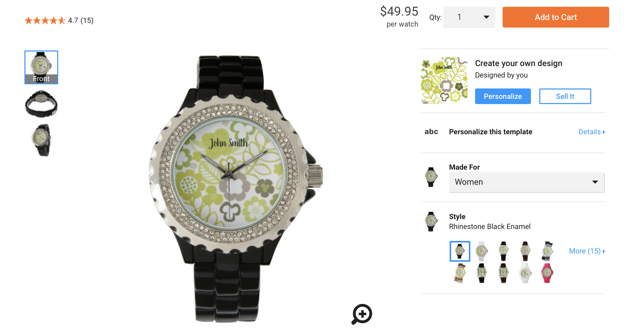Viewport: 644px width, 332px height.
Task: Click the magnifier zoom-in icon
Action: (x=362, y=314)
